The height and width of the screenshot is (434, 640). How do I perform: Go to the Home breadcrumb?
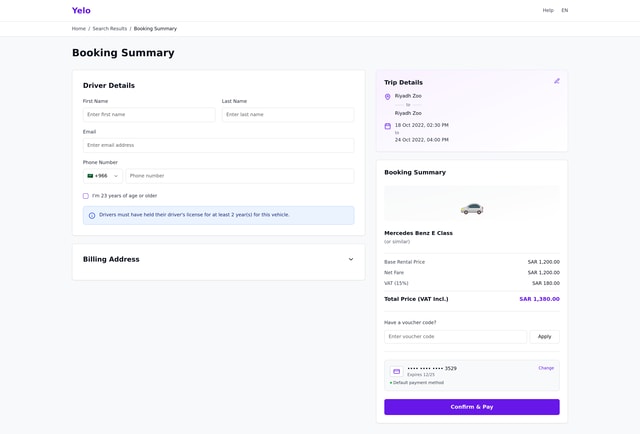79,29
